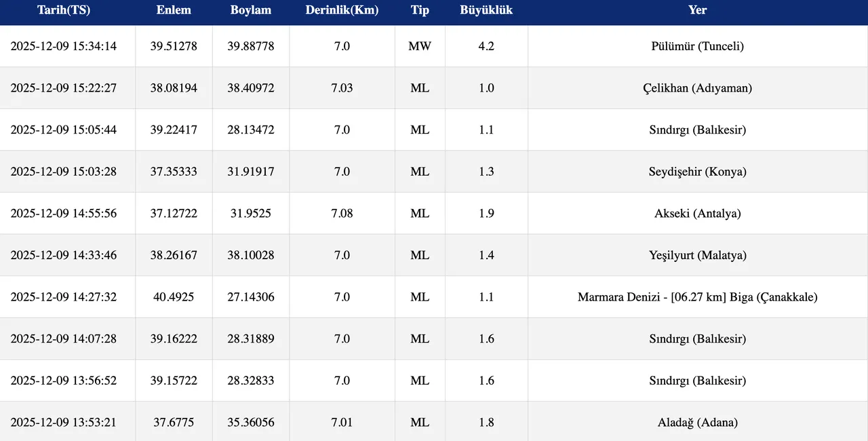The height and width of the screenshot is (441, 868).
Task: Click the Yer column header
Action: 697,10
